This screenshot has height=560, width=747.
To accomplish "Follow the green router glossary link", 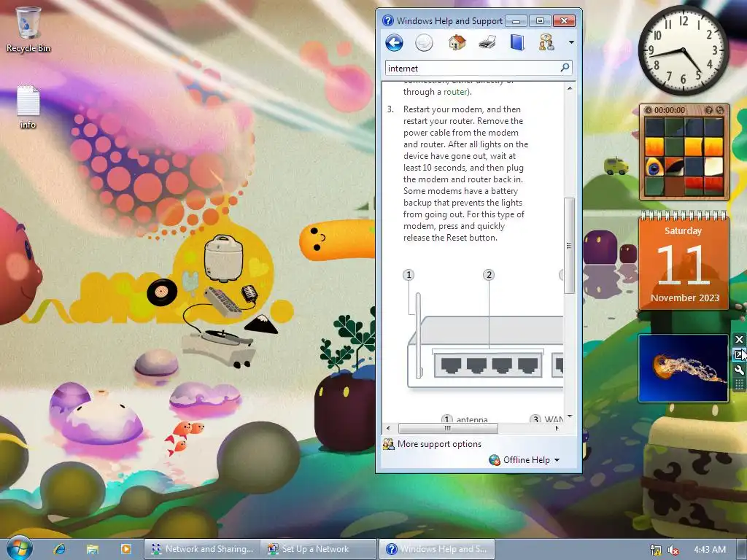I will (455, 92).
